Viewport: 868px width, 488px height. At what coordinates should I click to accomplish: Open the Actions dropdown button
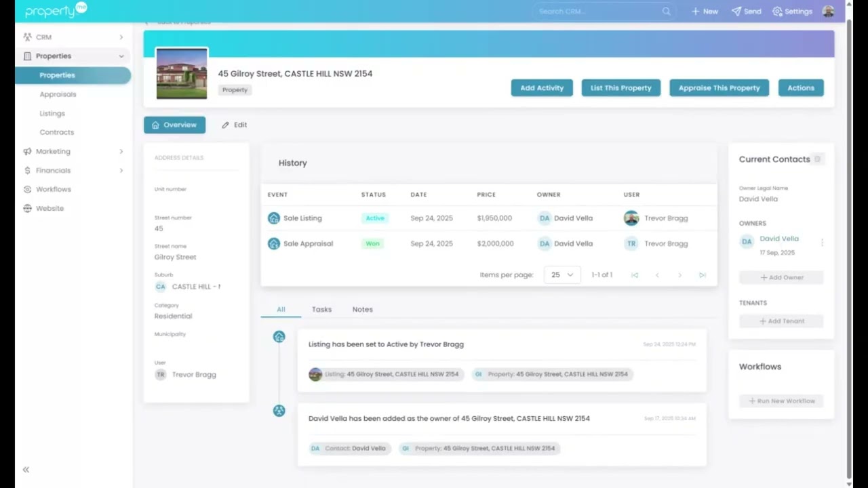[801, 88]
